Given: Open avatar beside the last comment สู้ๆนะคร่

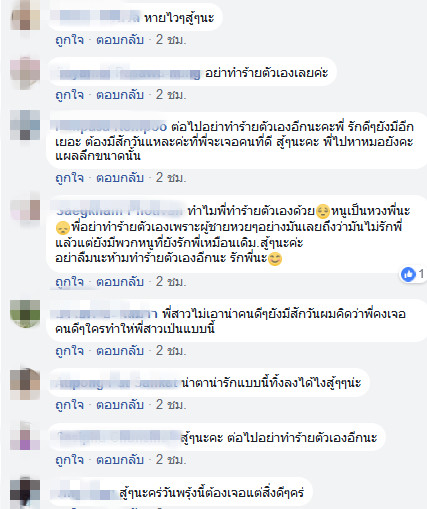Looking at the screenshot, I should pos(25,493).
